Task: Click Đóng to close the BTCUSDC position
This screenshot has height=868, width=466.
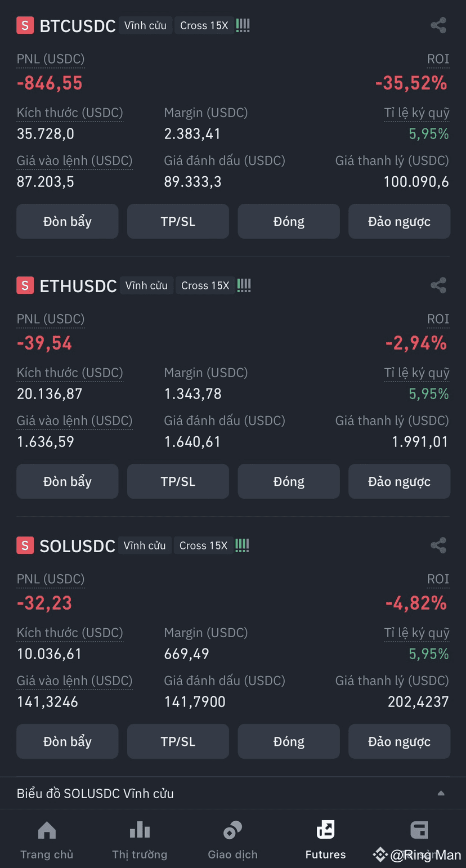Action: (x=289, y=221)
